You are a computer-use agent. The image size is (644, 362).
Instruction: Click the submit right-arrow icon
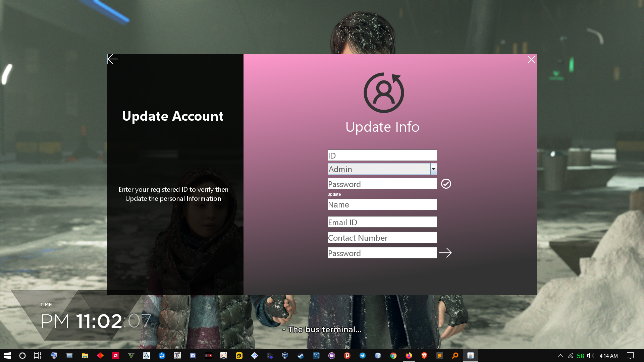click(x=445, y=253)
